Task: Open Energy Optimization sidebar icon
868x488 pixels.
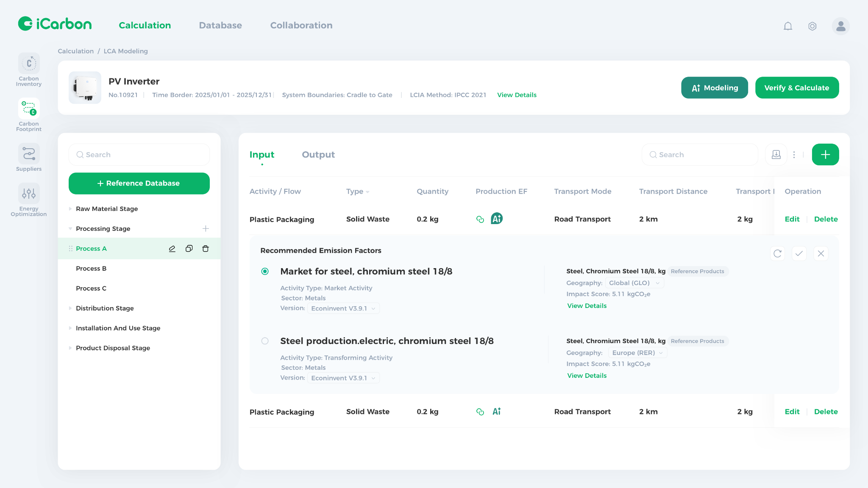Action: (x=29, y=194)
